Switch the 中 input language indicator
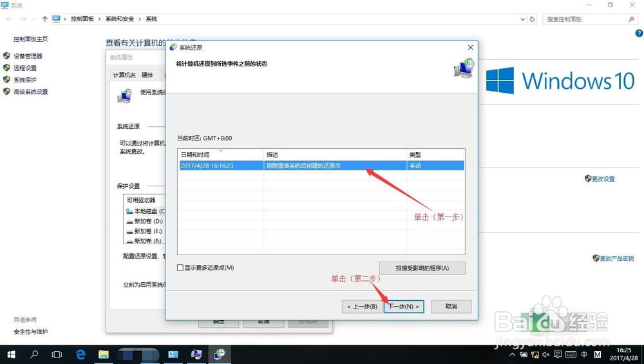 pos(584,354)
